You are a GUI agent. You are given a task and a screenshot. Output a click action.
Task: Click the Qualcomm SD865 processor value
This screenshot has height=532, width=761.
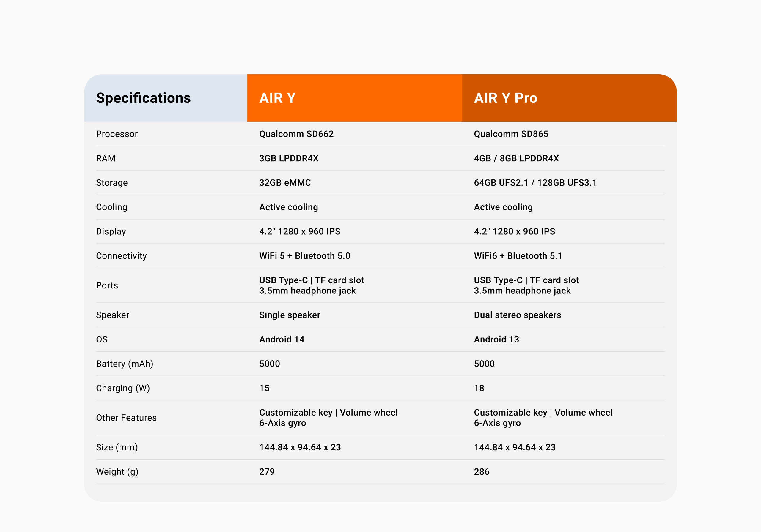coord(511,134)
